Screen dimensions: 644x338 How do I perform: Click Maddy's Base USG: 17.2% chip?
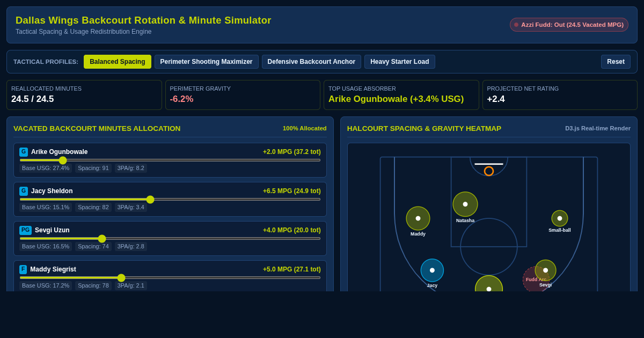point(46,285)
